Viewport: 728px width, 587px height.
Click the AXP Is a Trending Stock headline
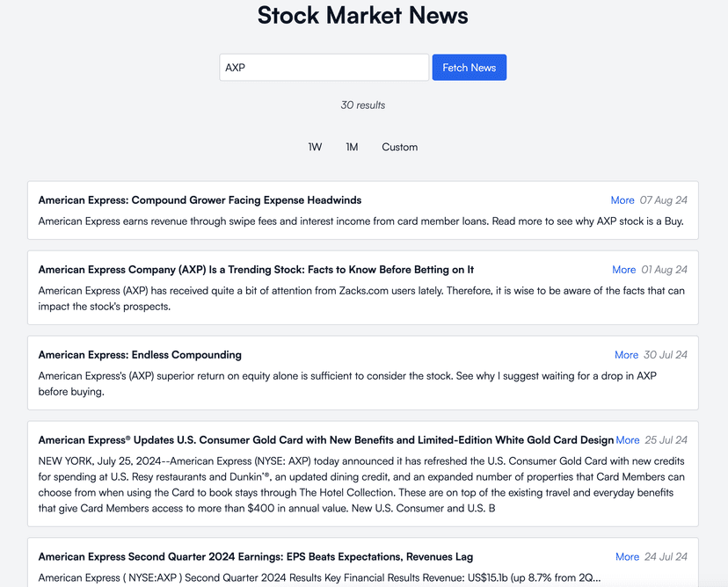pyautogui.click(x=256, y=270)
